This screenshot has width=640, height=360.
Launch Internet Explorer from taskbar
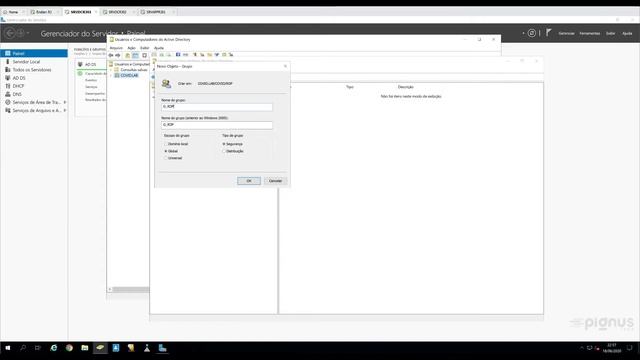pyautogui.click(x=53, y=348)
